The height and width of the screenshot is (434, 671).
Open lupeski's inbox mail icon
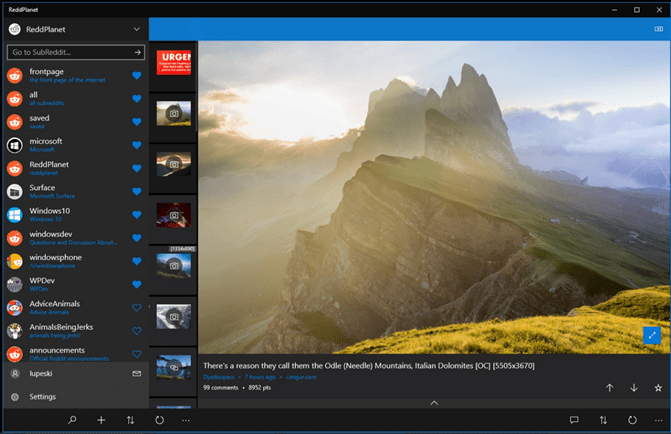point(137,374)
